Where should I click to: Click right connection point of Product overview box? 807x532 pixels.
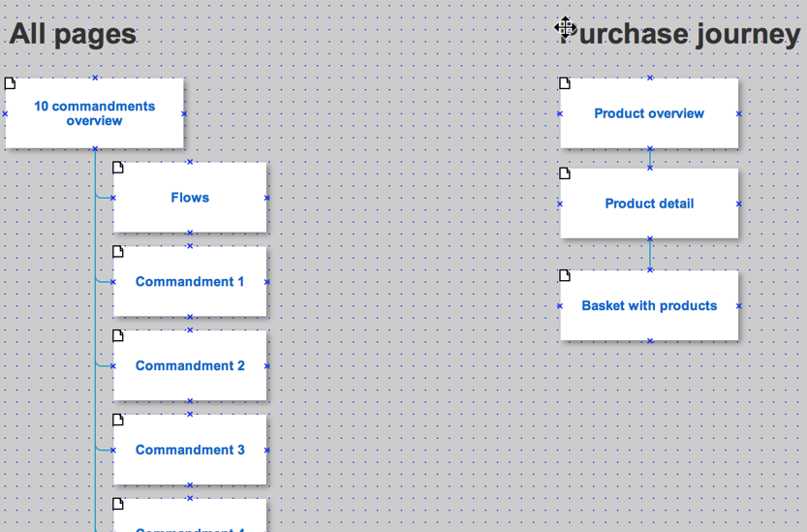pyautogui.click(x=739, y=113)
